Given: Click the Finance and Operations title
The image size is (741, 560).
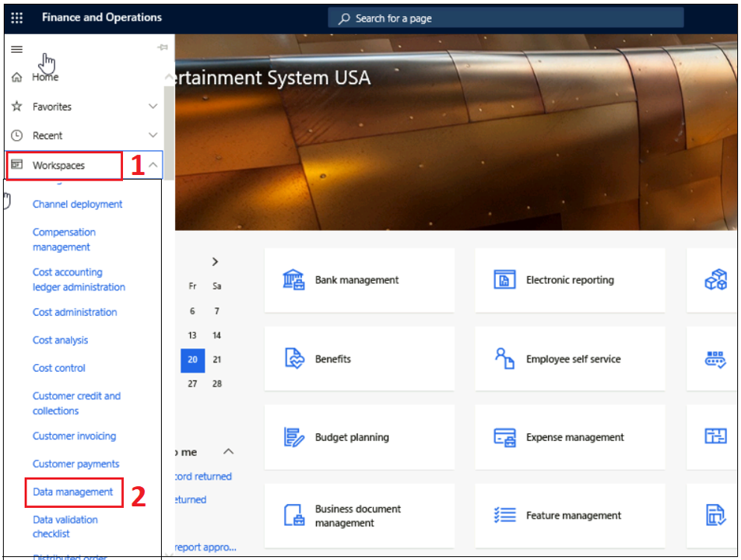Looking at the screenshot, I should (102, 17).
